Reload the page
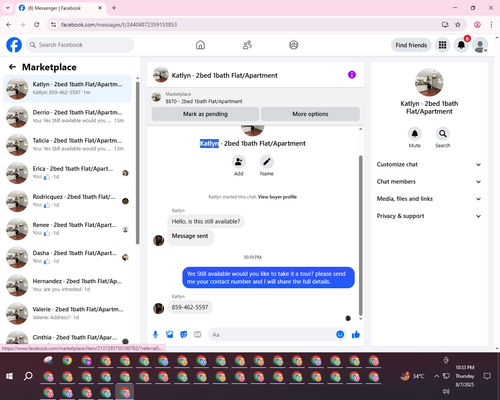Screen dimensions: 500x400 pyautogui.click(x=37, y=25)
